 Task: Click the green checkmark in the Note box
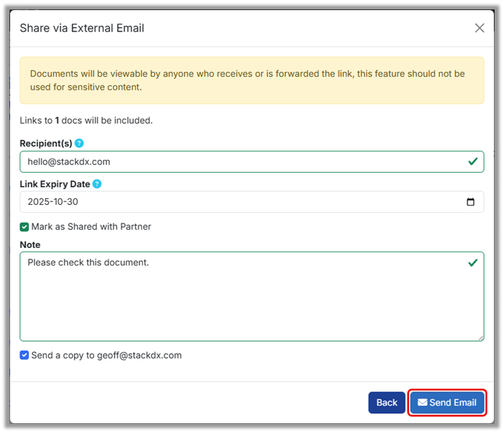pyautogui.click(x=472, y=263)
